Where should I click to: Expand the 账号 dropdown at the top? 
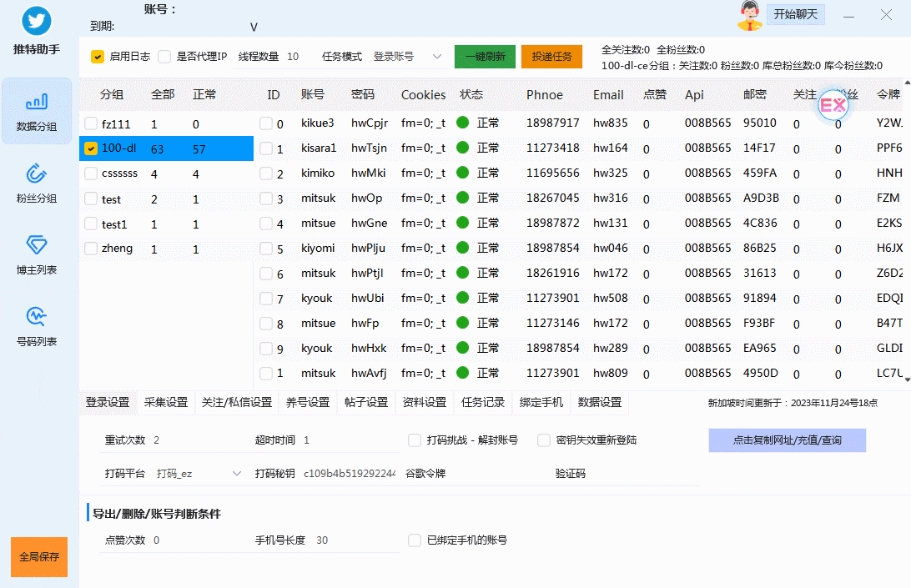coord(253,27)
